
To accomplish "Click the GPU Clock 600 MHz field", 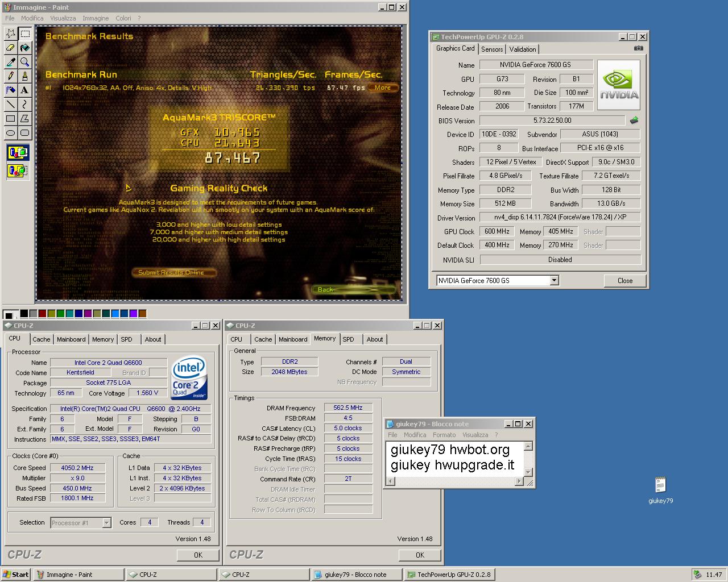I will pyautogui.click(x=497, y=231).
